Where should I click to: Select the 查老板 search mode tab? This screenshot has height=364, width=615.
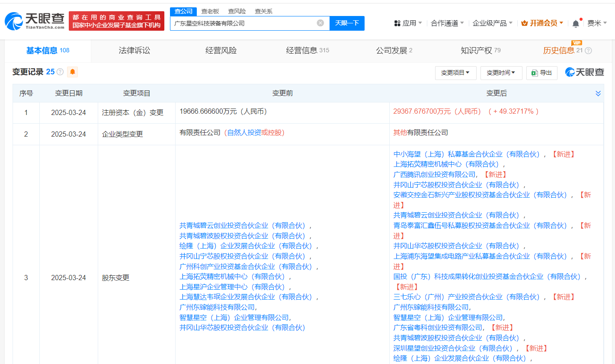pyautogui.click(x=210, y=11)
